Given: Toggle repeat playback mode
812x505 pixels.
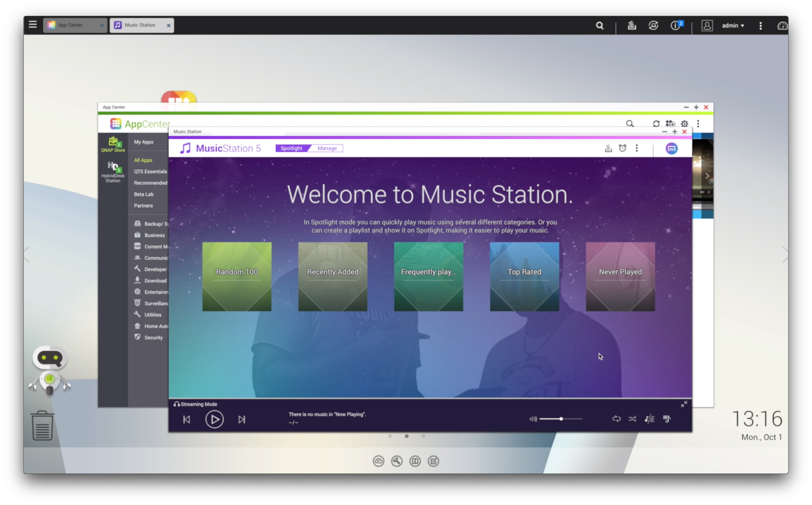Looking at the screenshot, I should (x=616, y=419).
